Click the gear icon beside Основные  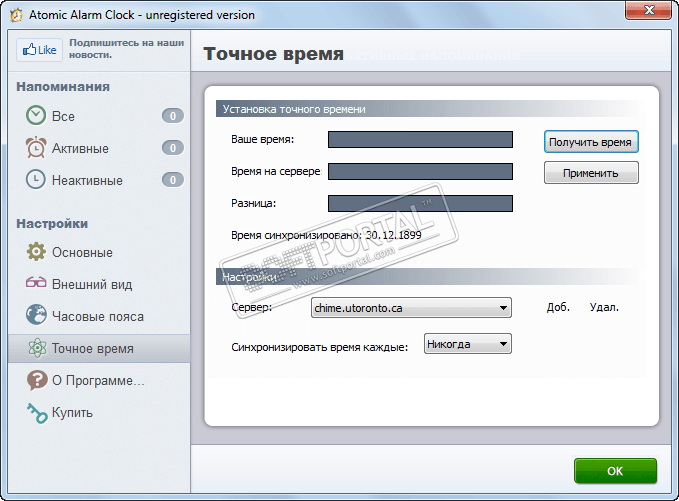[x=36, y=252]
